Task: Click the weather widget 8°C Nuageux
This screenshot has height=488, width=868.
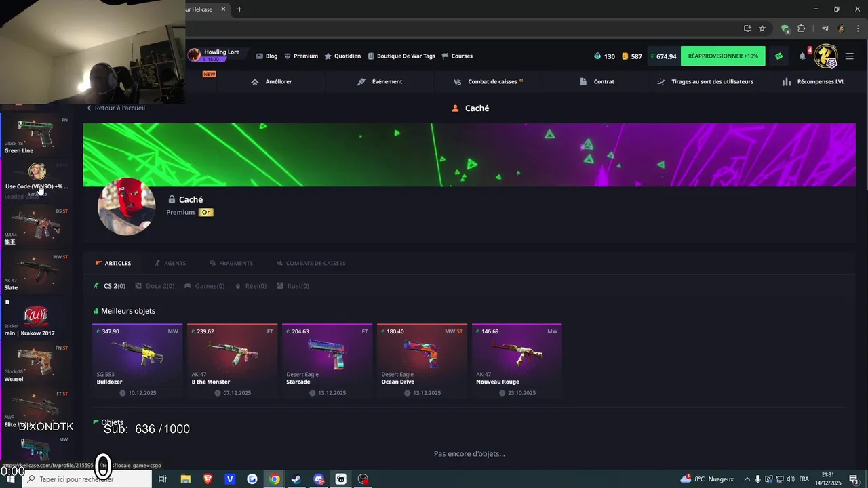Action: coord(707,479)
